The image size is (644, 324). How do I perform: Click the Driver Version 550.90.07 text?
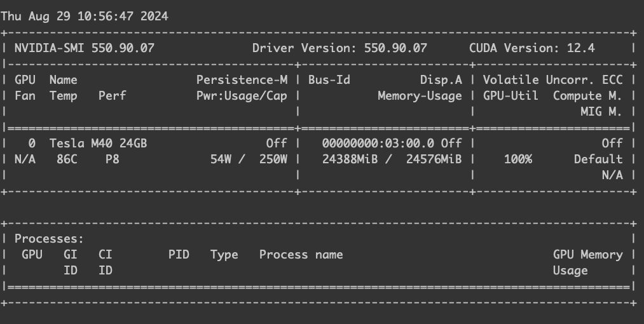339,48
